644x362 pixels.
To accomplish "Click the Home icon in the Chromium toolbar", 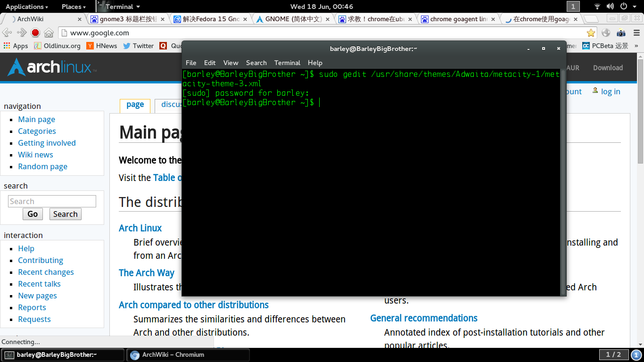I will click(x=49, y=33).
